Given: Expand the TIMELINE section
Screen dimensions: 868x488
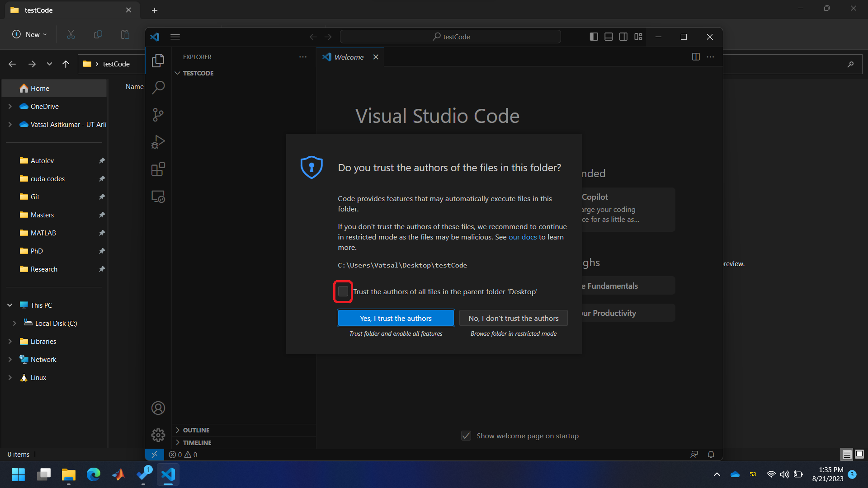Looking at the screenshot, I should click(x=197, y=443).
